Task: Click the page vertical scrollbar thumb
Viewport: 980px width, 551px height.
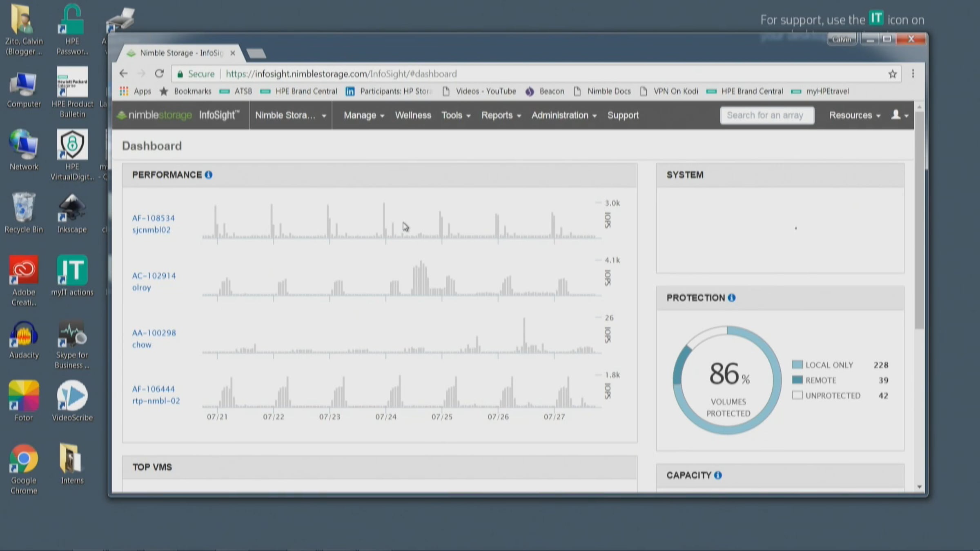Action: click(x=919, y=220)
